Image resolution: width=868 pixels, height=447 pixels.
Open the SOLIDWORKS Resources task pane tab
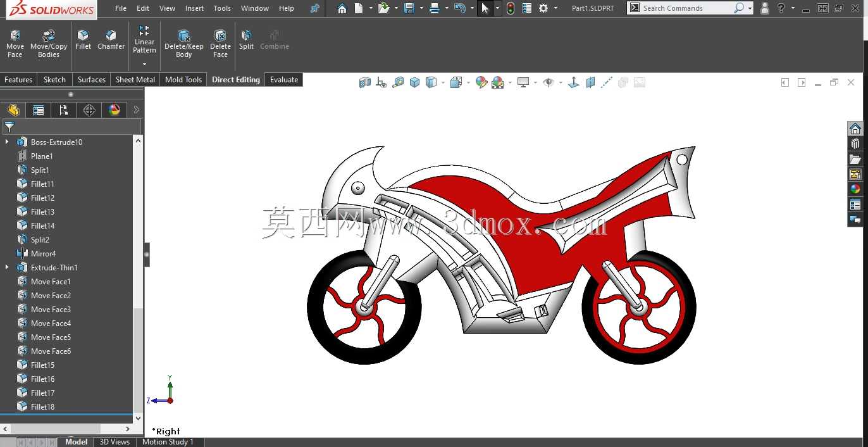(x=855, y=129)
